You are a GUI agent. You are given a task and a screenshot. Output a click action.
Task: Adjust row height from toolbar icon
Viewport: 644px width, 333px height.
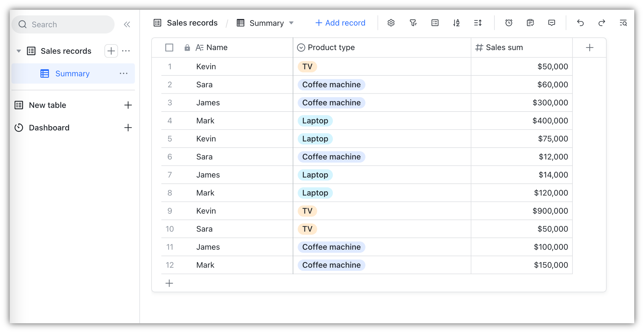[x=478, y=23]
